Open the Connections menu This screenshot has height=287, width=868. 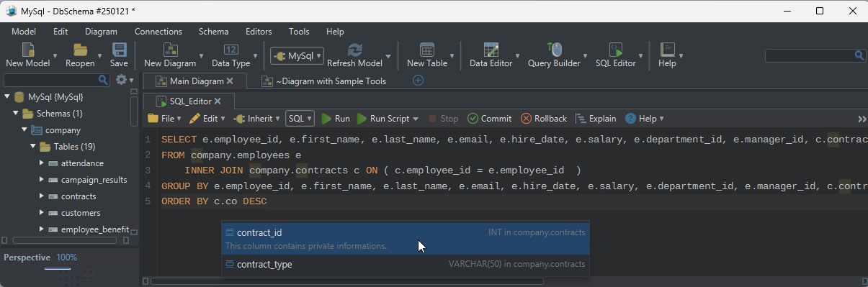[158, 32]
